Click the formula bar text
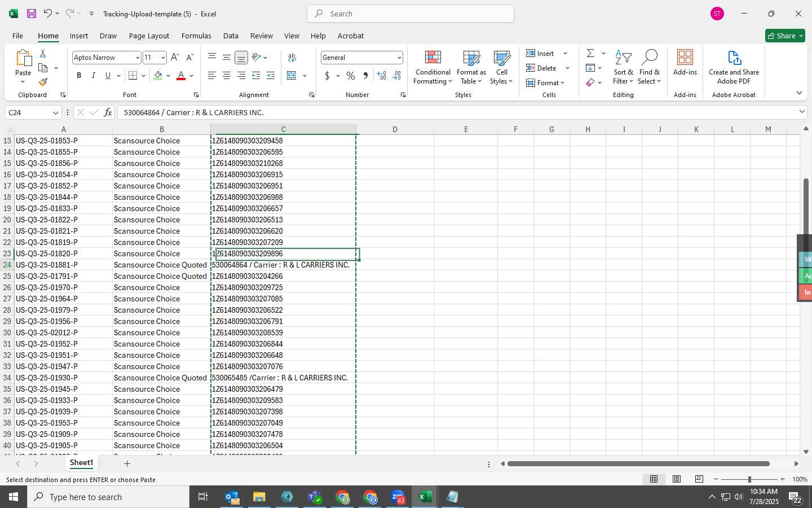This screenshot has height=508, width=812. tap(193, 112)
